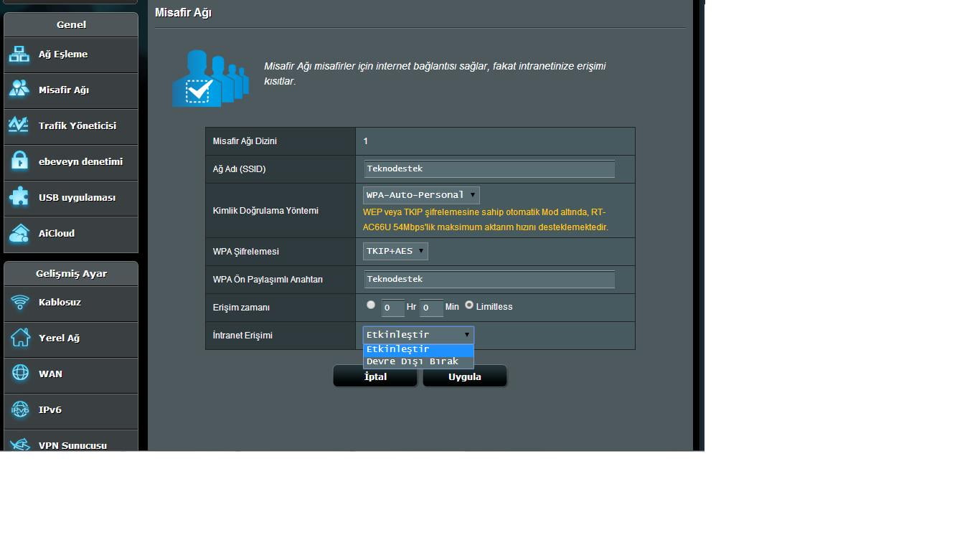Select Etkinleştir option in the open list
Viewport: 980px width, 555px height.
398,349
